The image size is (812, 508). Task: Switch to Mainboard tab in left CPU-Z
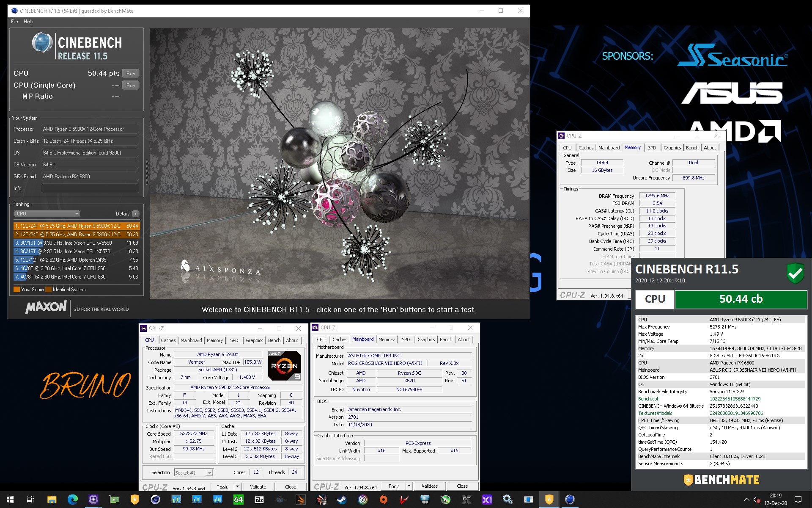tap(191, 340)
